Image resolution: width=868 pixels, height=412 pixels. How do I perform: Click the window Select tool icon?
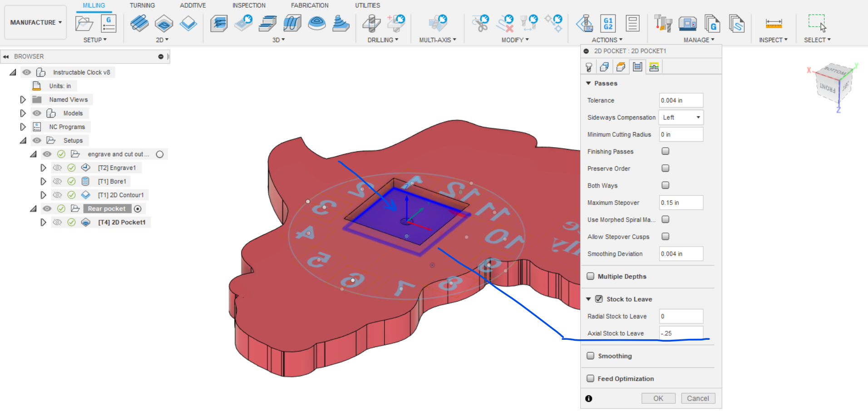[x=817, y=23]
